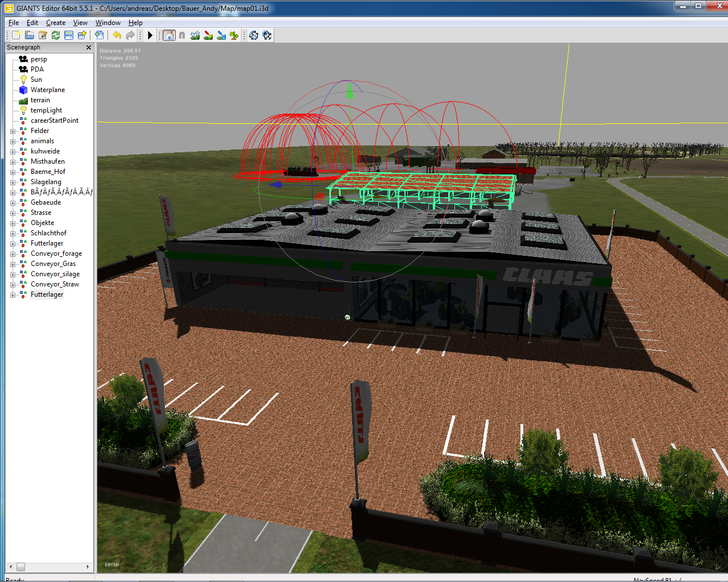728x582 pixels.
Task: Expand the Silagelang node
Action: [13, 182]
